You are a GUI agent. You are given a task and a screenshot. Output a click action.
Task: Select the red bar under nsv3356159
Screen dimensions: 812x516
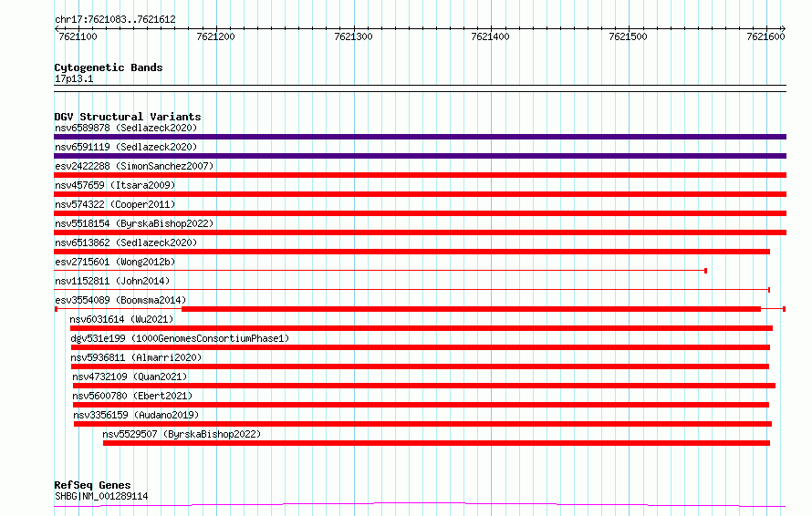422,424
